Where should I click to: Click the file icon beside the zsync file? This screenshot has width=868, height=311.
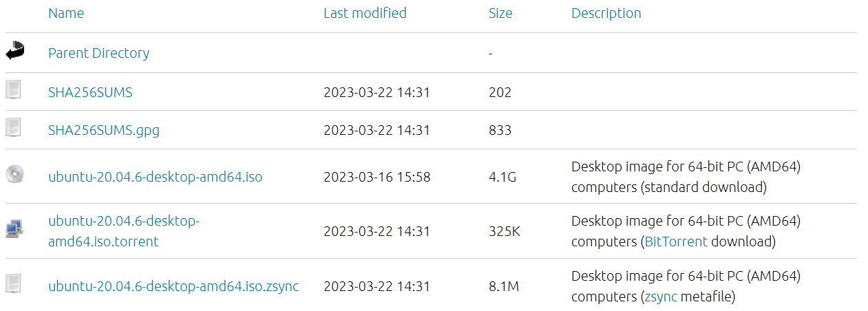[x=14, y=283]
